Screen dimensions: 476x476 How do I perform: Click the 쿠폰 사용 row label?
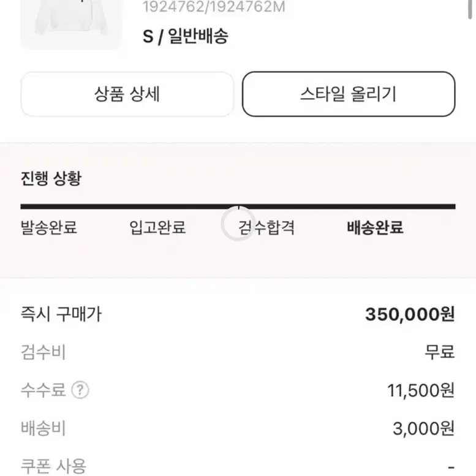click(53, 466)
